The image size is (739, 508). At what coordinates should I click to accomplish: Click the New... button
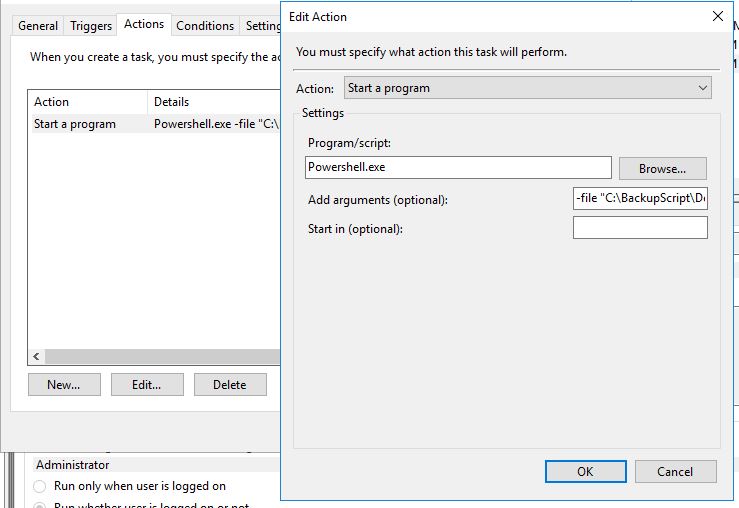click(64, 385)
